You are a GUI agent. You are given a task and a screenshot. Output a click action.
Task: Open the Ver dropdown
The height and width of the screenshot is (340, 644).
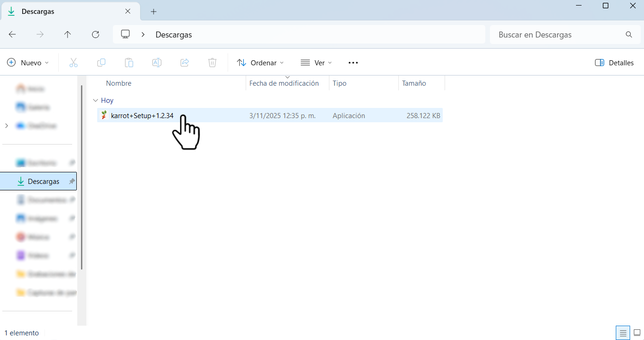[316, 63]
